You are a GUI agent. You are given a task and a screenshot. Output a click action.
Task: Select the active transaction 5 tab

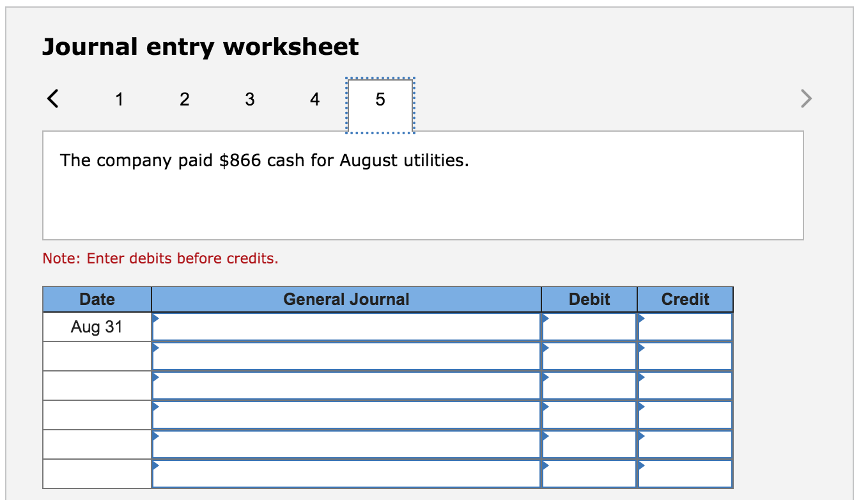click(x=380, y=99)
